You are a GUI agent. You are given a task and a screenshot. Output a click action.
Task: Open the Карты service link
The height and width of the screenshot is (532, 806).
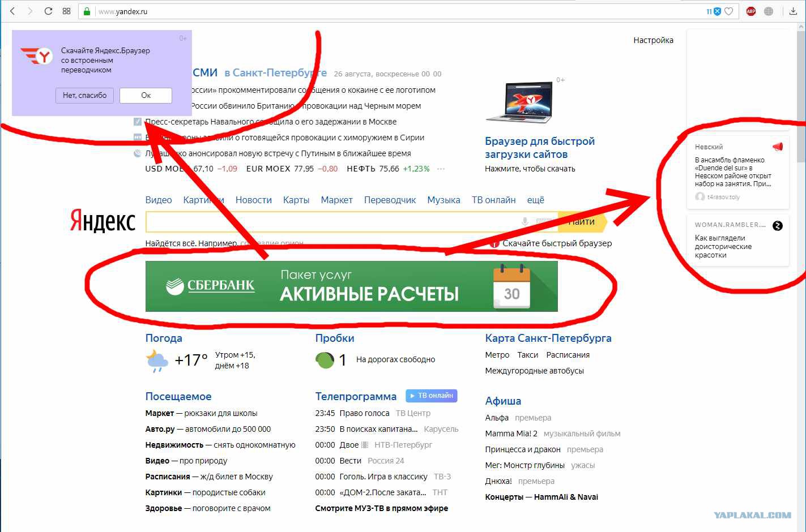pyautogui.click(x=296, y=200)
